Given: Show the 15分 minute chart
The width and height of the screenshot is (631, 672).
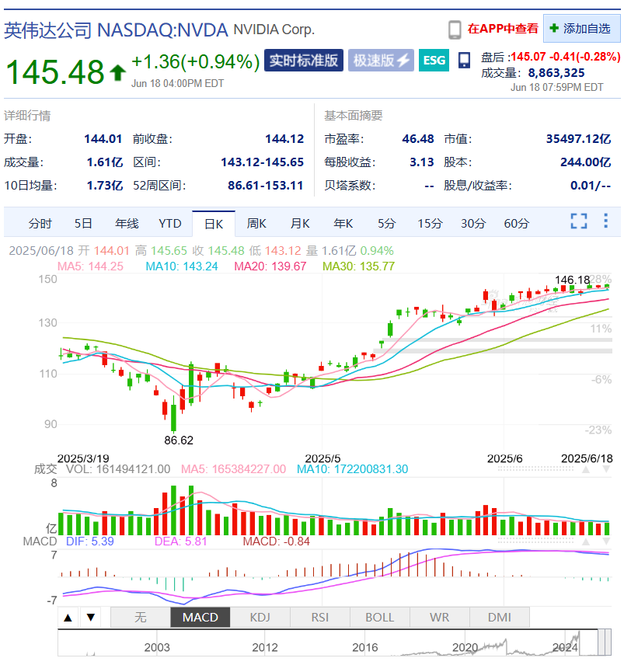Looking at the screenshot, I should (x=430, y=223).
